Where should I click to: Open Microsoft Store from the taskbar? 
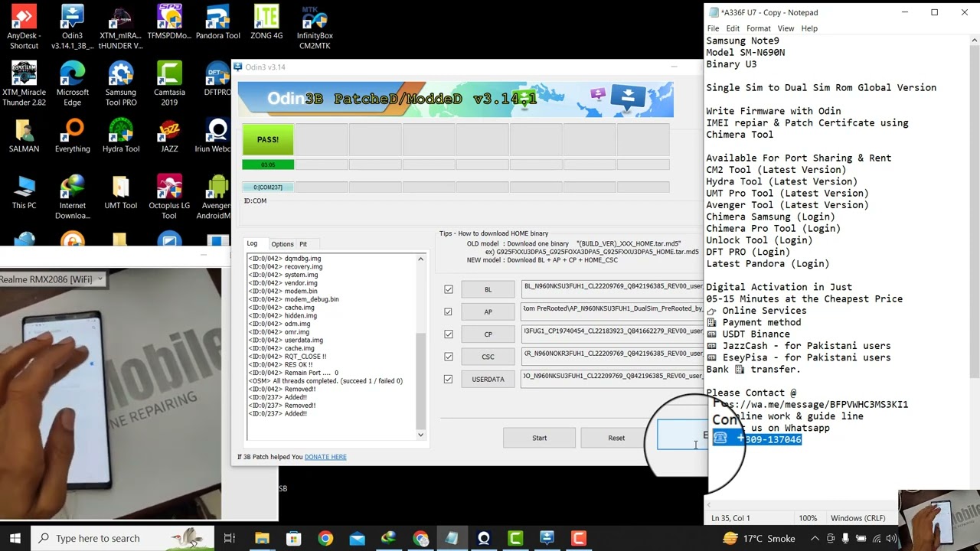click(293, 538)
